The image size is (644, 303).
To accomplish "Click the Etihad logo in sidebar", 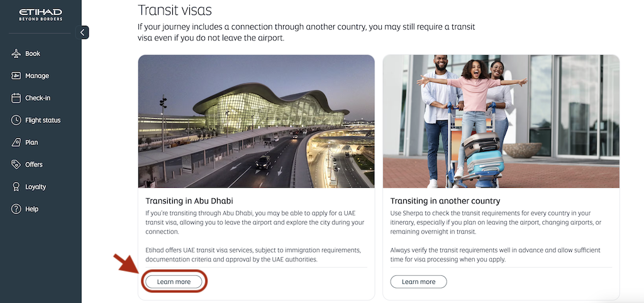I will 40,14.
